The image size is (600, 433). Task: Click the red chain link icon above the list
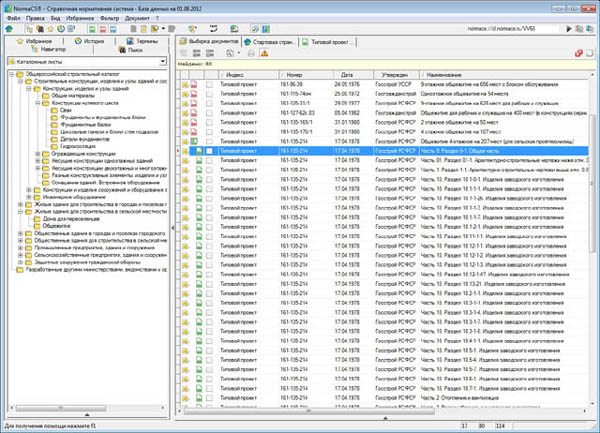point(579,54)
